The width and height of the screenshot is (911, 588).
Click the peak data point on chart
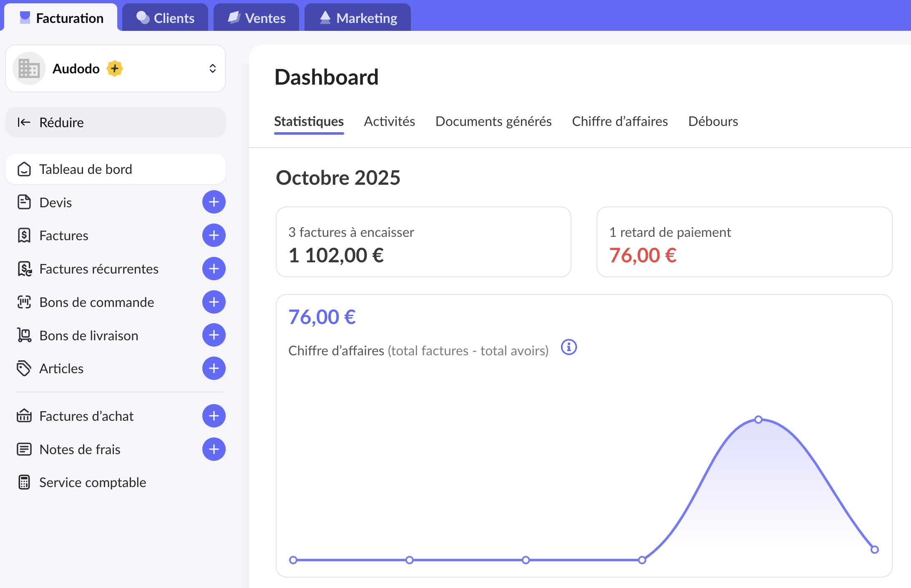pos(758,420)
